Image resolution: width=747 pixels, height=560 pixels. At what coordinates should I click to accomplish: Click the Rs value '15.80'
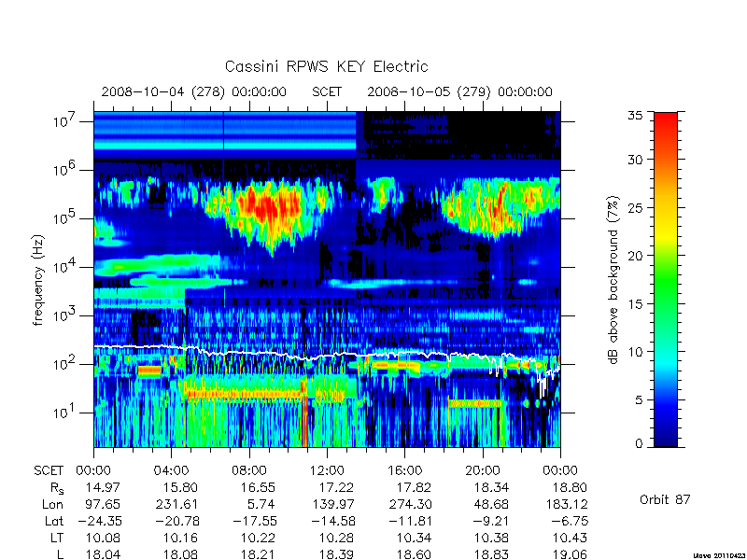tap(180, 487)
